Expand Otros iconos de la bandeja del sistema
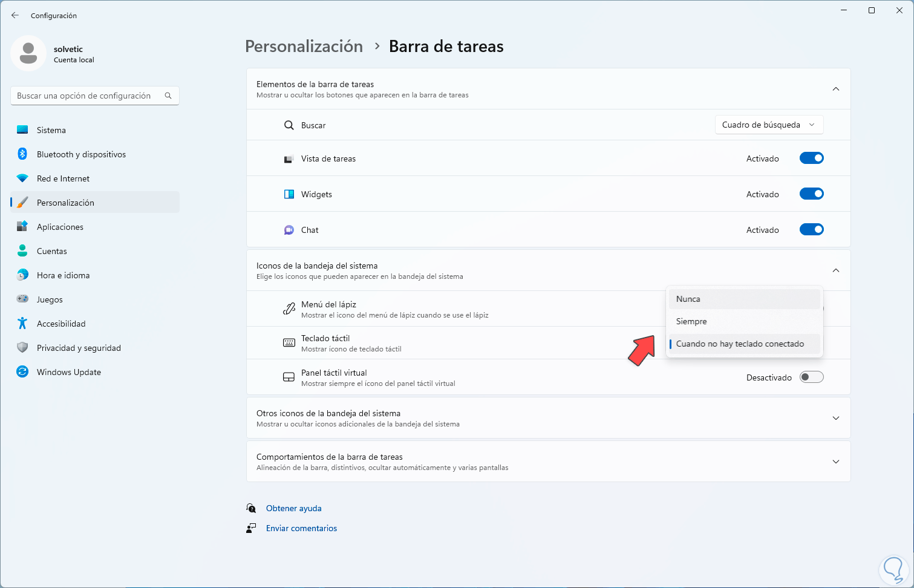The width and height of the screenshot is (914, 588). coord(835,418)
